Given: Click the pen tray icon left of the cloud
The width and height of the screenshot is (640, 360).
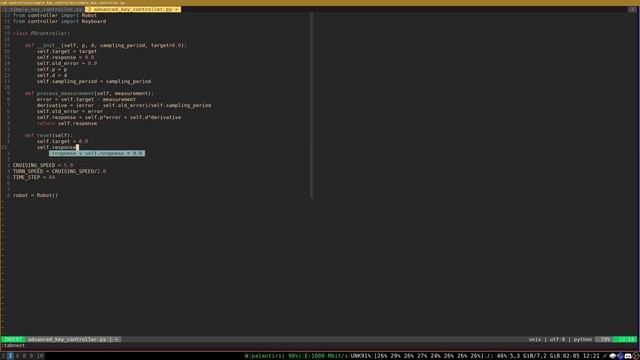Looking at the screenshot, I should coord(604,356).
